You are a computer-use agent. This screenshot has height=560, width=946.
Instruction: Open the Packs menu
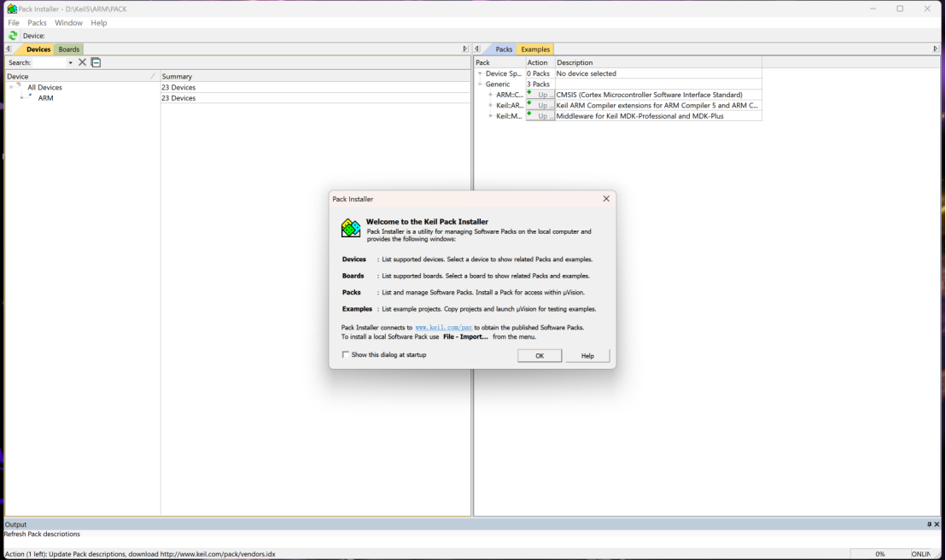[37, 23]
